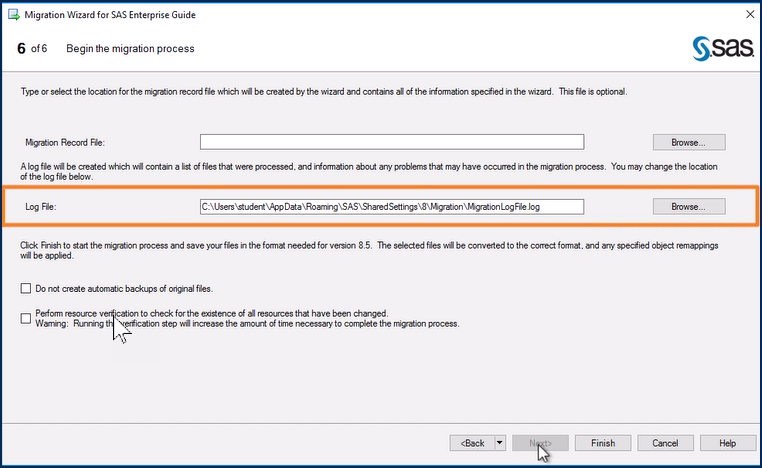Browse for the Migration Record File
The height and width of the screenshot is (468, 762).
click(688, 143)
